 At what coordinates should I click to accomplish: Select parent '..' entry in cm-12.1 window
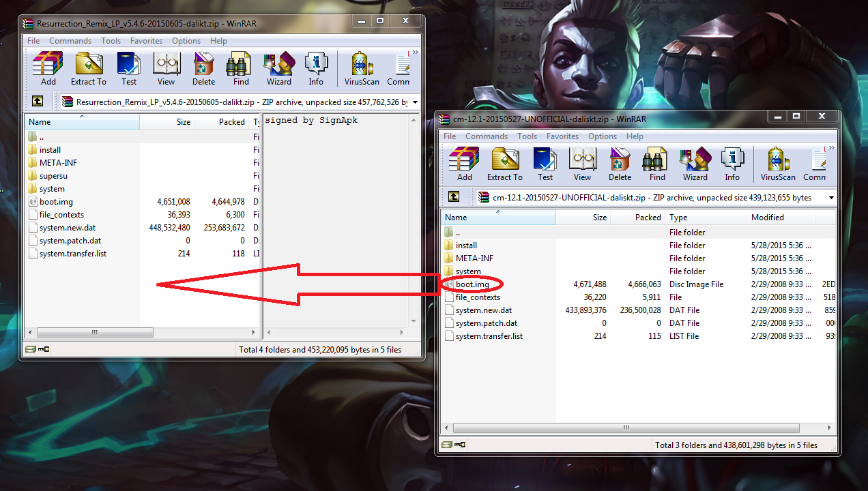(459, 233)
